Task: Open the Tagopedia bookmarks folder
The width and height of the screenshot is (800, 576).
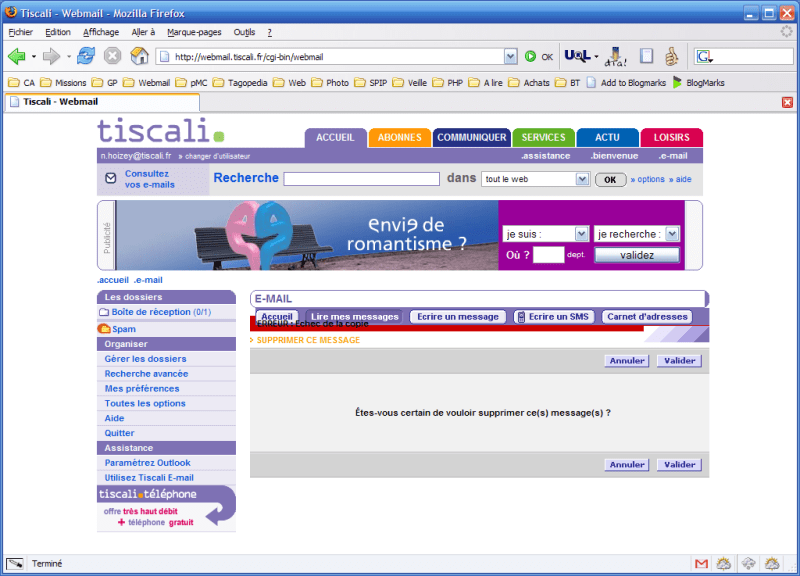Action: tap(240, 83)
